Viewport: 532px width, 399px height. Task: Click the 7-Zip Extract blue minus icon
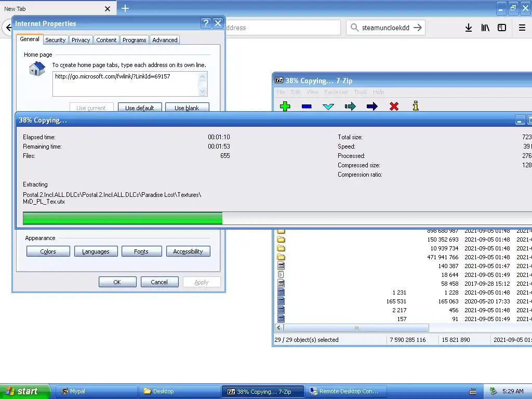point(307,107)
